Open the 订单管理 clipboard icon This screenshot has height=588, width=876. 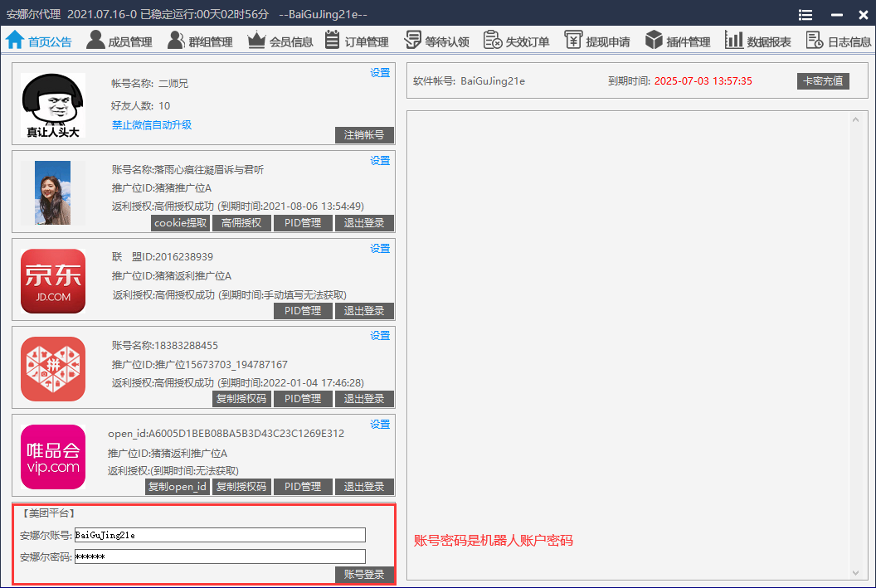point(333,40)
